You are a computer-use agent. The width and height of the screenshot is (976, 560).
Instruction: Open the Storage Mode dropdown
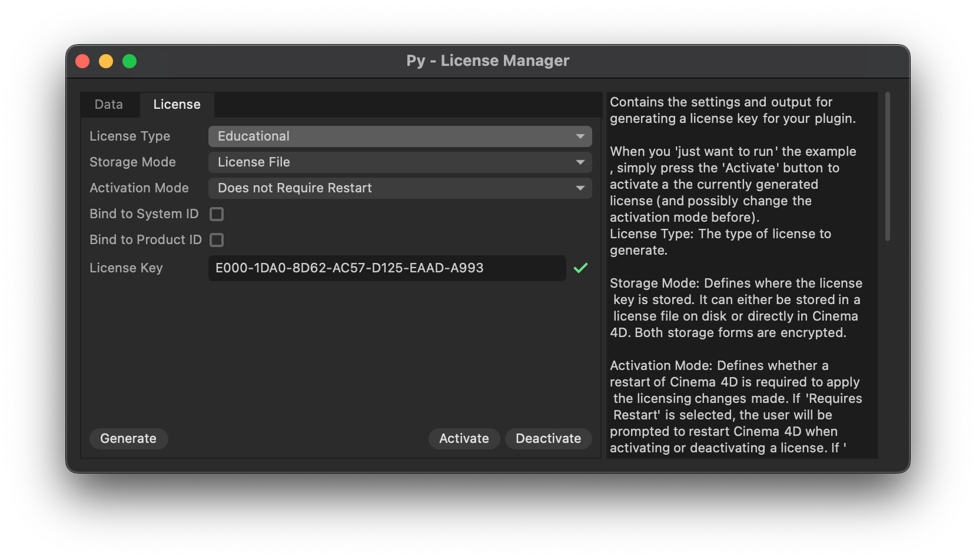click(400, 162)
